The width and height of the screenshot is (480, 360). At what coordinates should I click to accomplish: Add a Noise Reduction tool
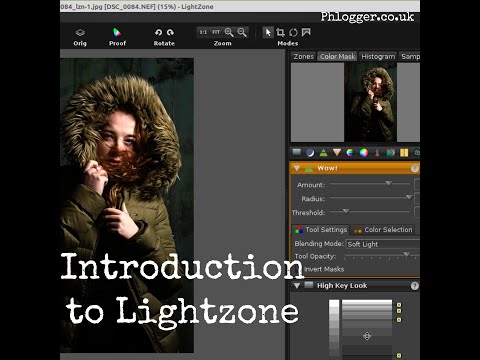tap(404, 153)
